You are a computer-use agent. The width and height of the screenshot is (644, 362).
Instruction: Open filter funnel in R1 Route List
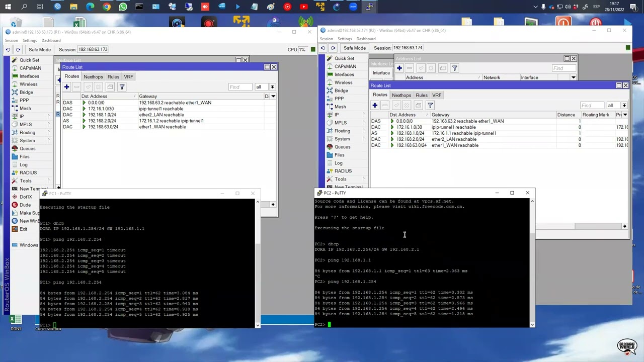[122, 87]
